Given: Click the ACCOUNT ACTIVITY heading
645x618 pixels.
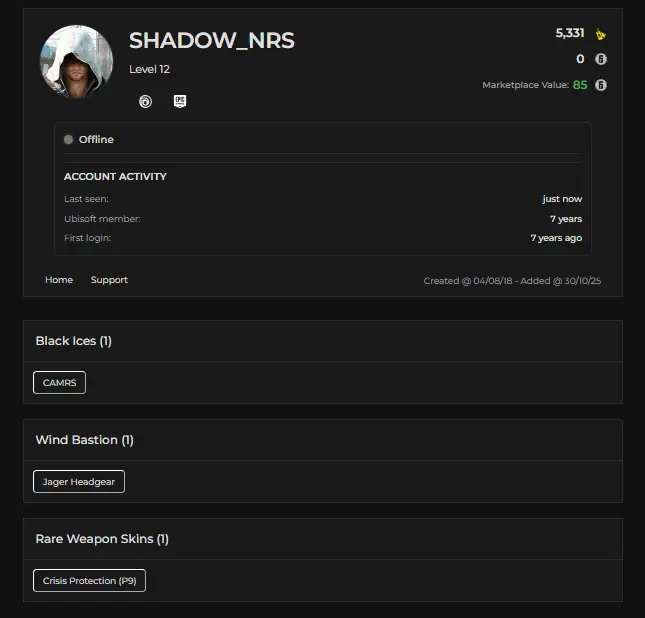Looking at the screenshot, I should [x=115, y=177].
